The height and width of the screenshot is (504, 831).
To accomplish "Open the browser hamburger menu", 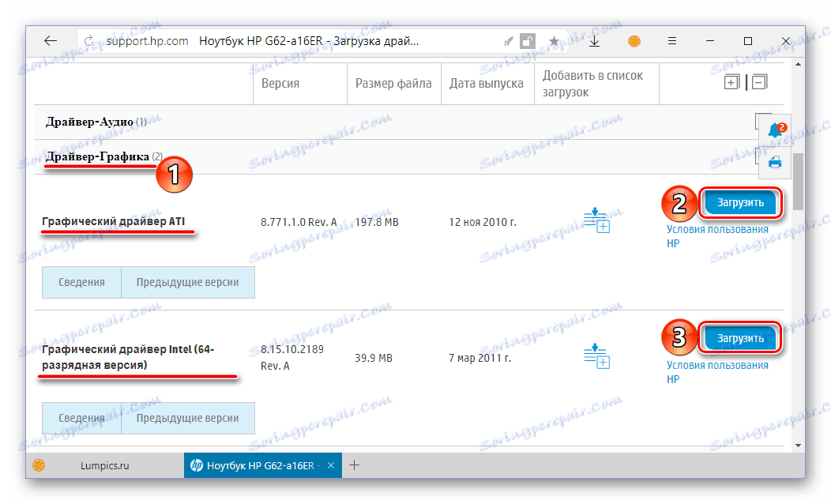I will tap(672, 39).
